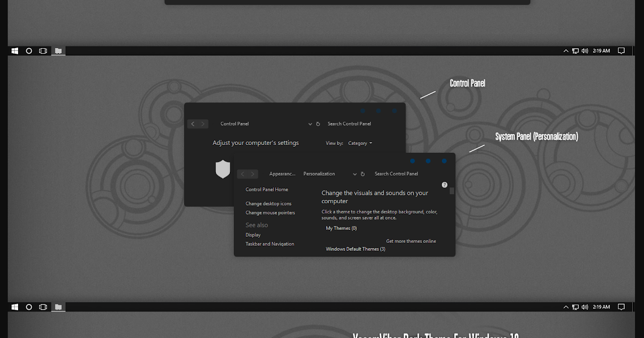The width and height of the screenshot is (644, 338).
Task: Refresh the Personalization window
Action: (362, 174)
